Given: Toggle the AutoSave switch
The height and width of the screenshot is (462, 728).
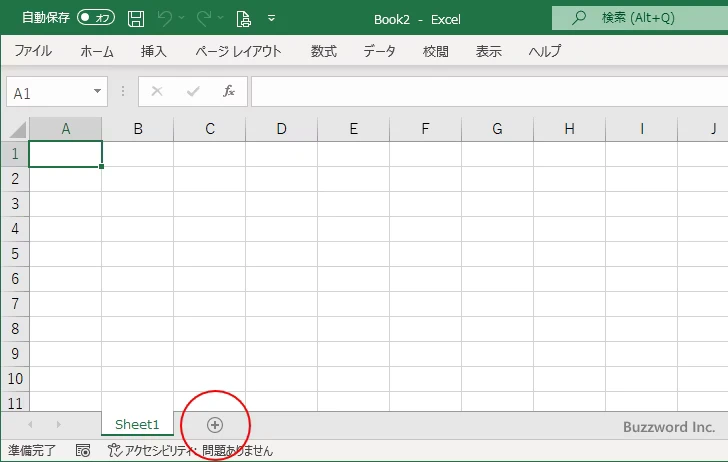Looking at the screenshot, I should point(97,18).
